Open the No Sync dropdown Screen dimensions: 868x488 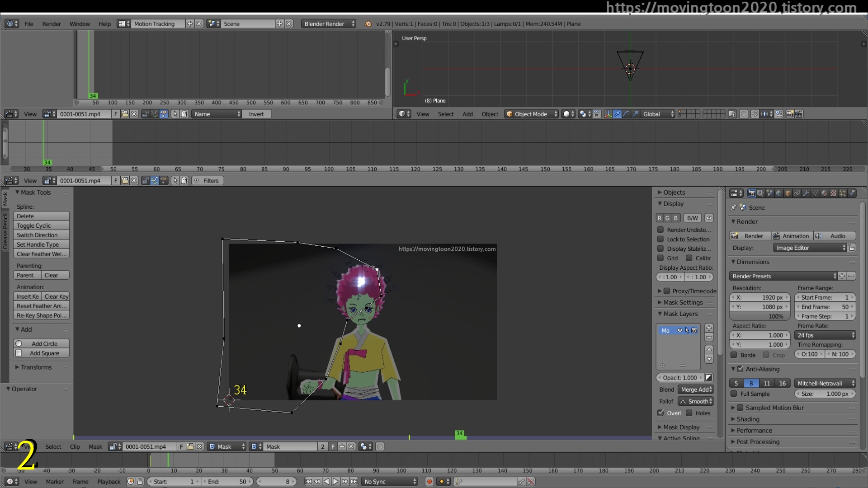coord(390,482)
